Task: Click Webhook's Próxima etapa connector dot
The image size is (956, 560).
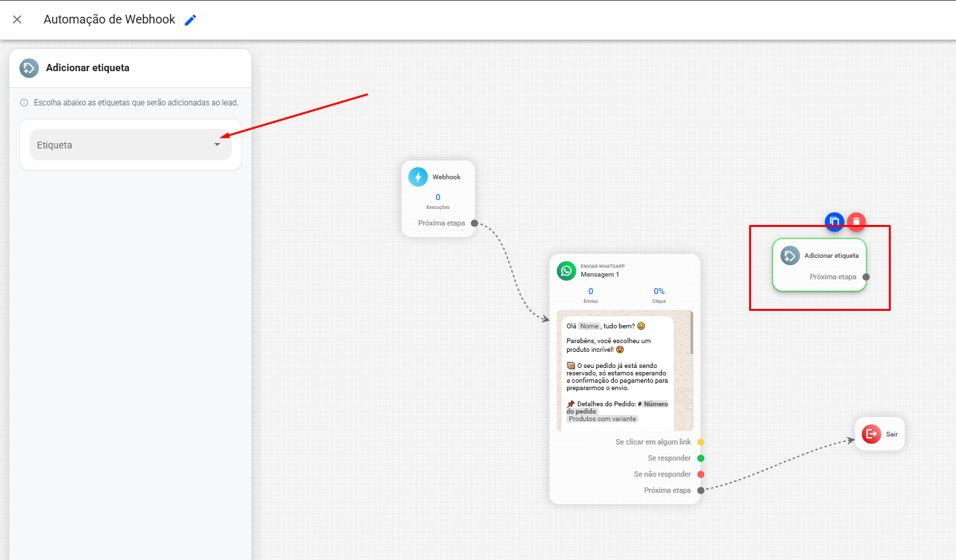Action: tap(474, 223)
